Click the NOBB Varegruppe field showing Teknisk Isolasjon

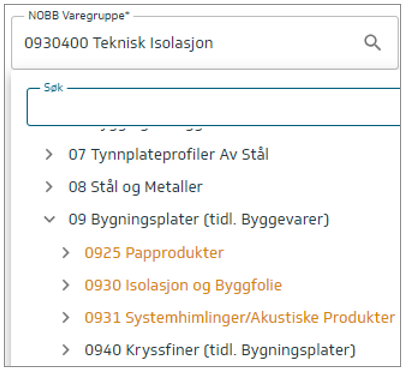click(205, 43)
